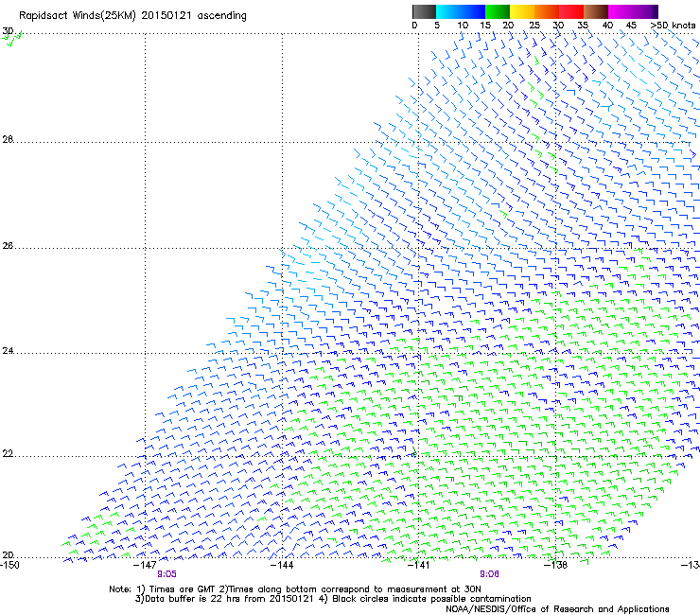Screen dimensions: 700x615
Task: Click the latitude label '30'
Action: 8,31
